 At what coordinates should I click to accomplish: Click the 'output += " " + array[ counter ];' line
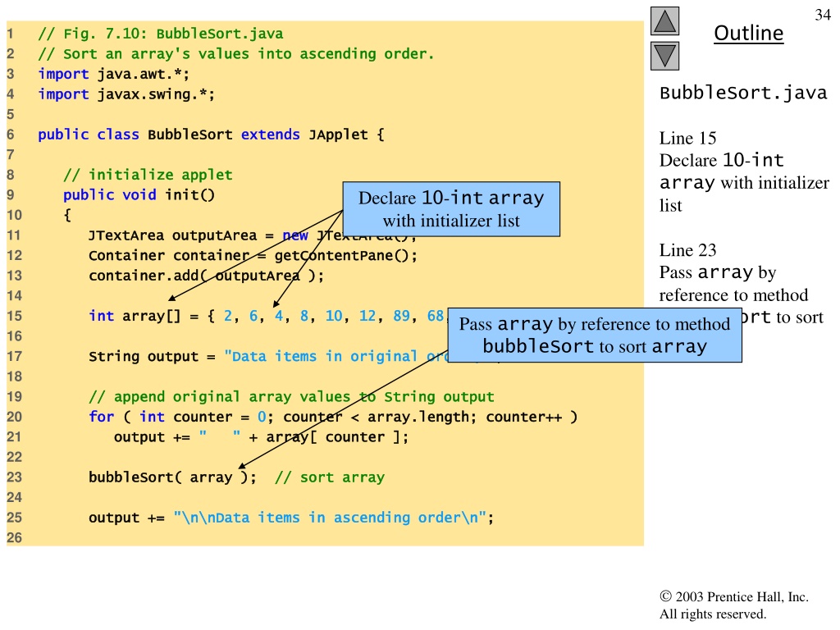[261, 437]
